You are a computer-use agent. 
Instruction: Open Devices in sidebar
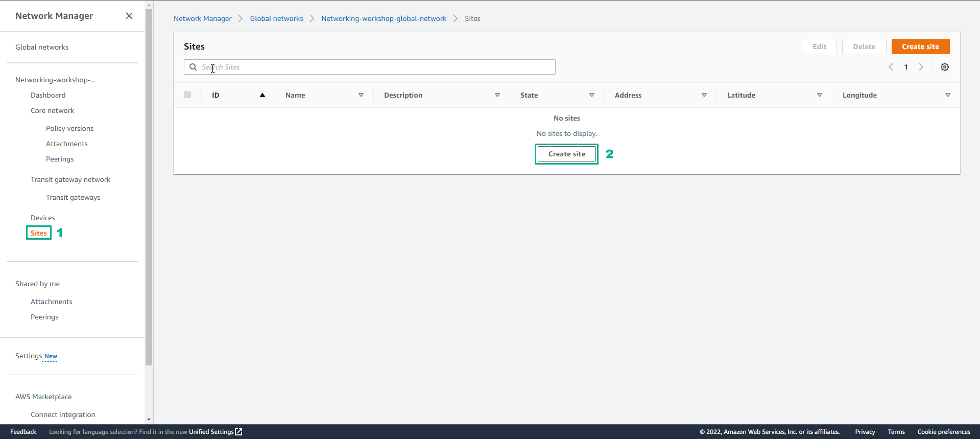tap(43, 218)
